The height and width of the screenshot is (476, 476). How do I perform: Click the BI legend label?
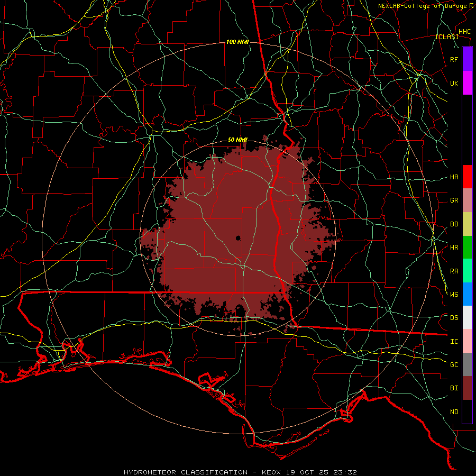(x=454, y=388)
